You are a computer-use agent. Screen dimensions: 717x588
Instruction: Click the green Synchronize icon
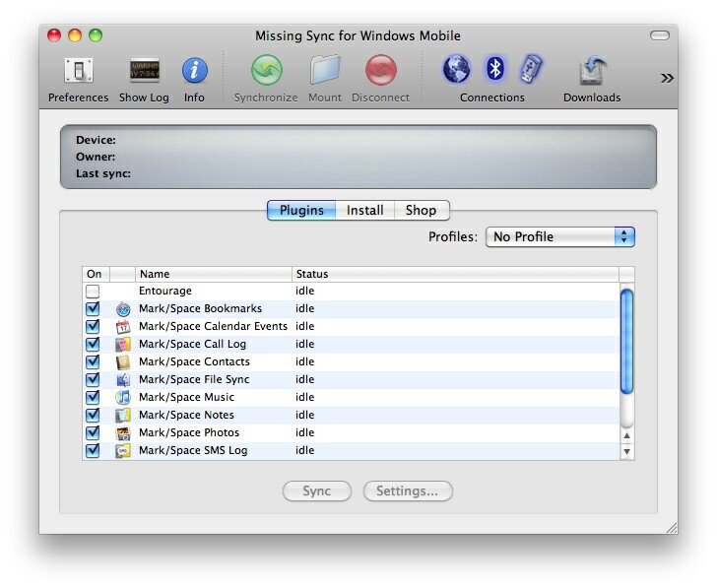click(x=267, y=70)
